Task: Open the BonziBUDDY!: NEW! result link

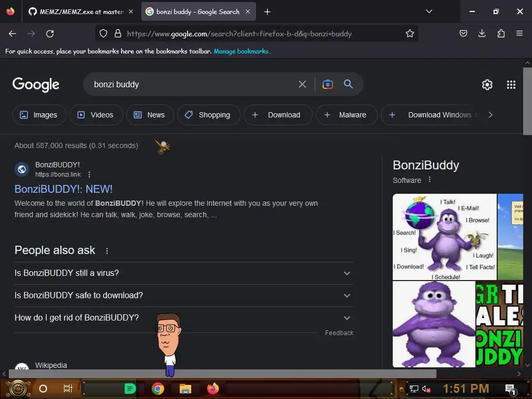Action: click(63, 189)
